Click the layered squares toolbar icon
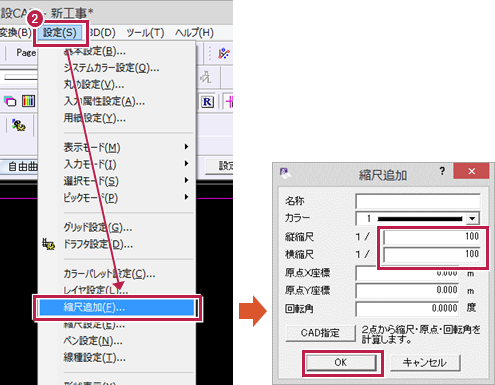This screenshot has width=495, height=385. click(x=10, y=101)
